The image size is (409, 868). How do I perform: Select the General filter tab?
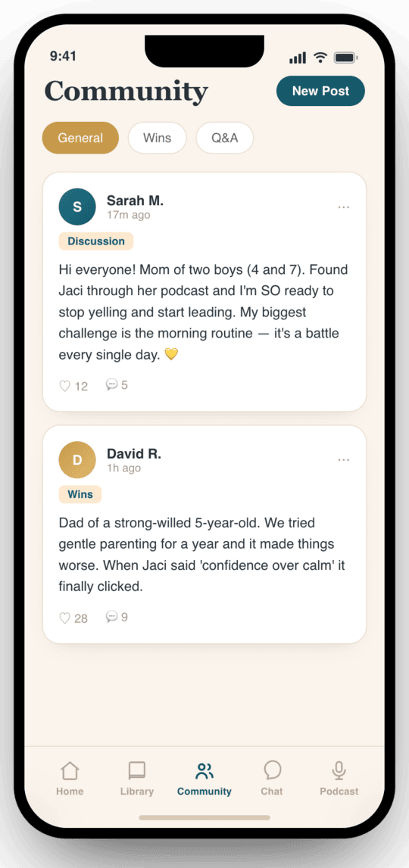[80, 138]
